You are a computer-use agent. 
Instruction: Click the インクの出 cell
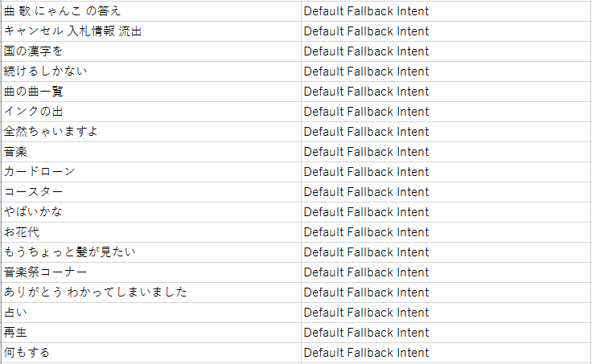151,112
